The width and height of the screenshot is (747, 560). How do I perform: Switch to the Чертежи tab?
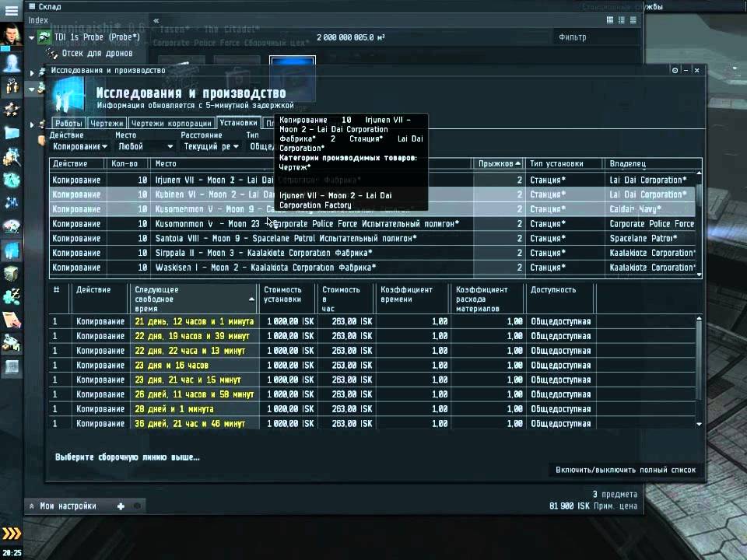click(107, 123)
